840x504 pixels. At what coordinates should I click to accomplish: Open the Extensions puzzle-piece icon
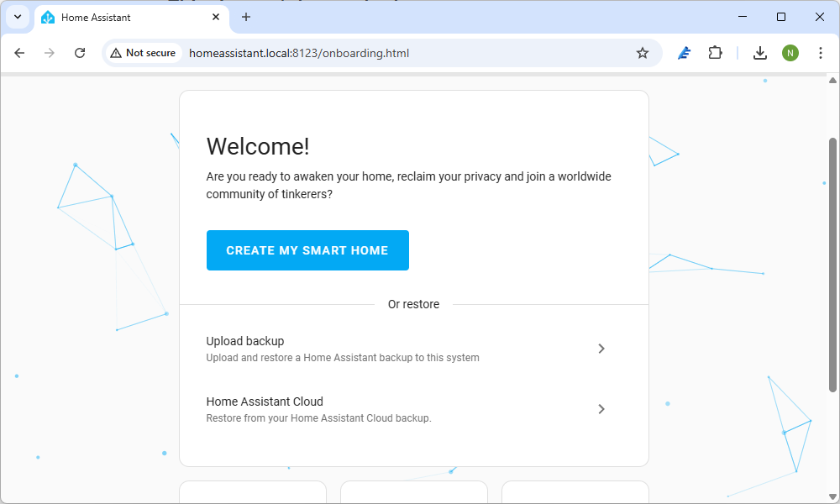point(715,52)
